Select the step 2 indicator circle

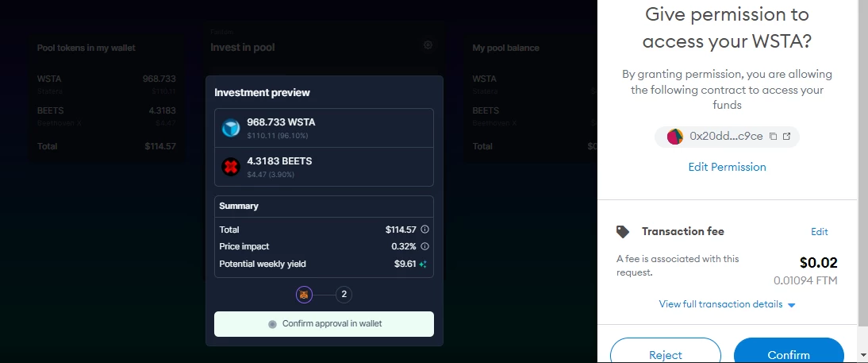point(344,294)
